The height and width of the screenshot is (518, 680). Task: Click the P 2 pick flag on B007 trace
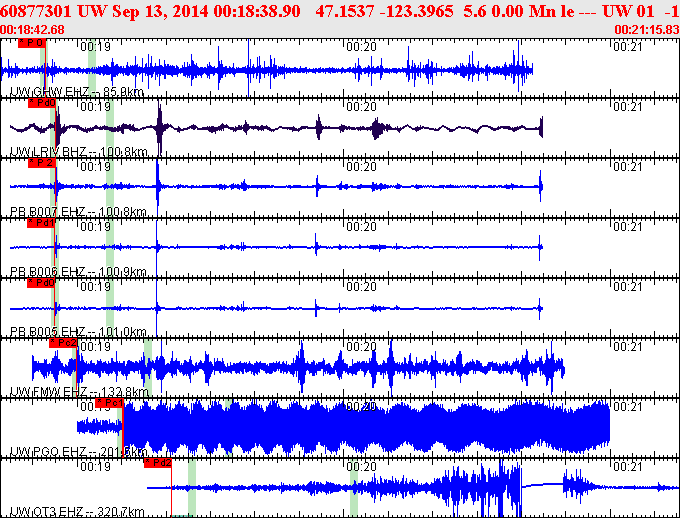point(42,163)
